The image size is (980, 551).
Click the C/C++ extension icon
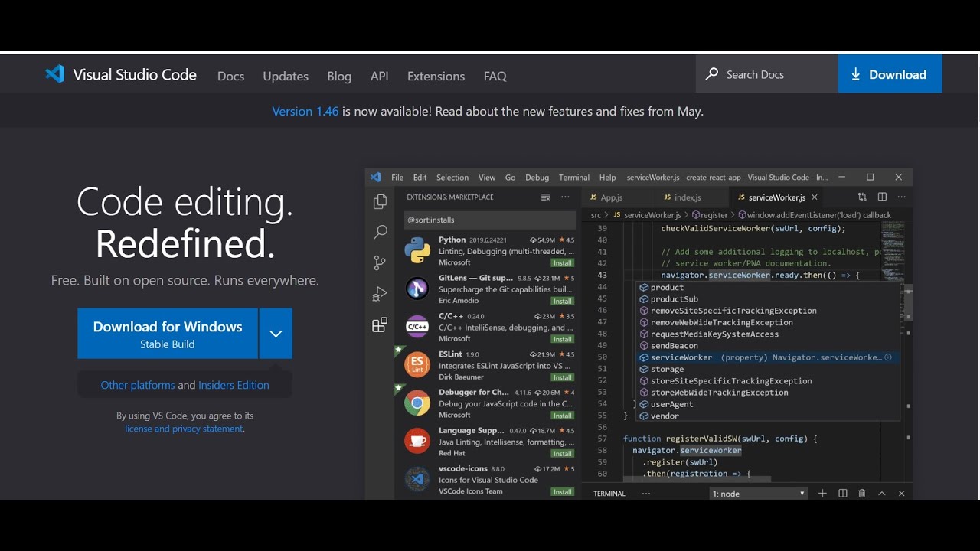pos(417,327)
